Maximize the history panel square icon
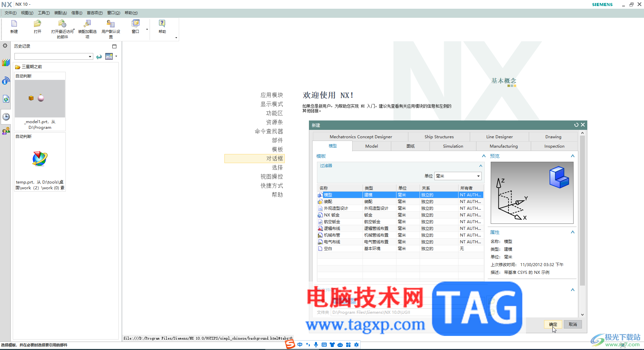The width and height of the screenshot is (644, 350). [x=114, y=46]
